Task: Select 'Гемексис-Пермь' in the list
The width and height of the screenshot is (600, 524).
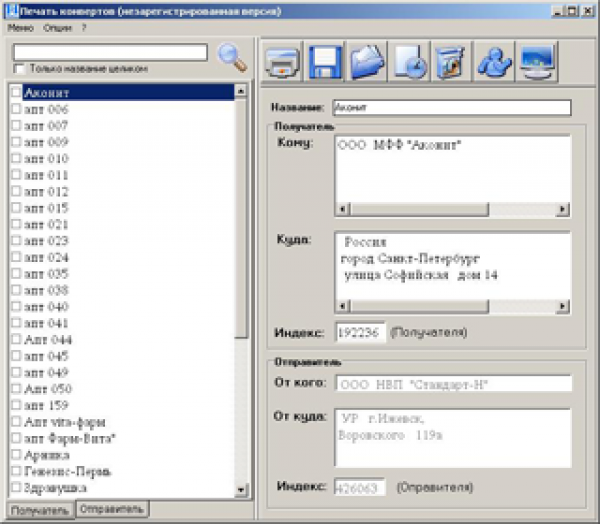Action: point(67,471)
